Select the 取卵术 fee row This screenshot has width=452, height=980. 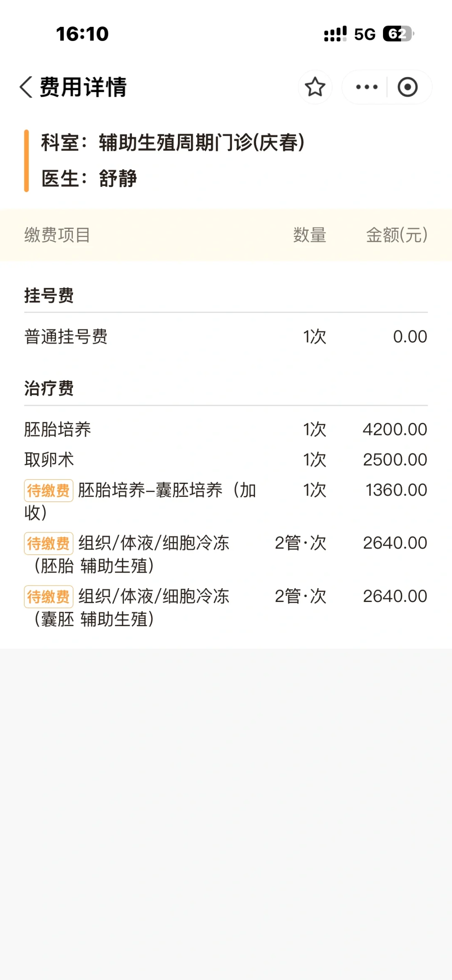click(x=225, y=460)
